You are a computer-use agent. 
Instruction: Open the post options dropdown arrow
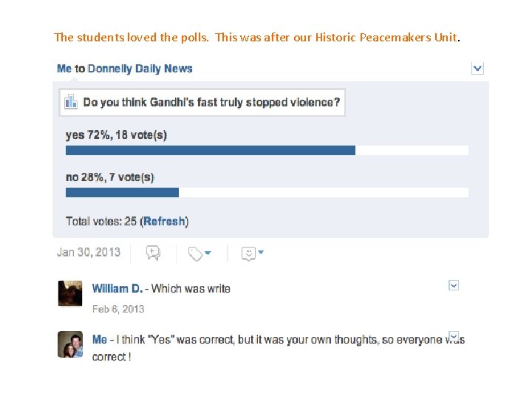pos(477,68)
